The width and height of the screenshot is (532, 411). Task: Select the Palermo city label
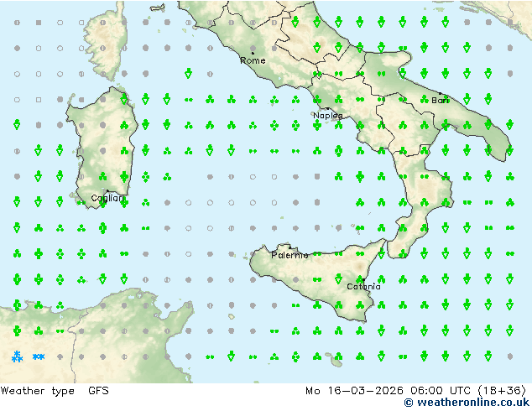pyautogui.click(x=289, y=255)
